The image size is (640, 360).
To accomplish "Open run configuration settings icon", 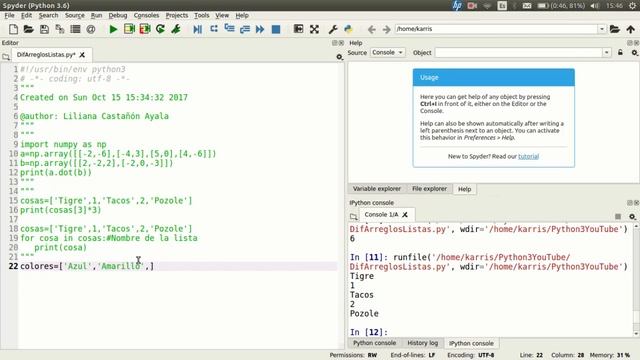I will 176,29.
